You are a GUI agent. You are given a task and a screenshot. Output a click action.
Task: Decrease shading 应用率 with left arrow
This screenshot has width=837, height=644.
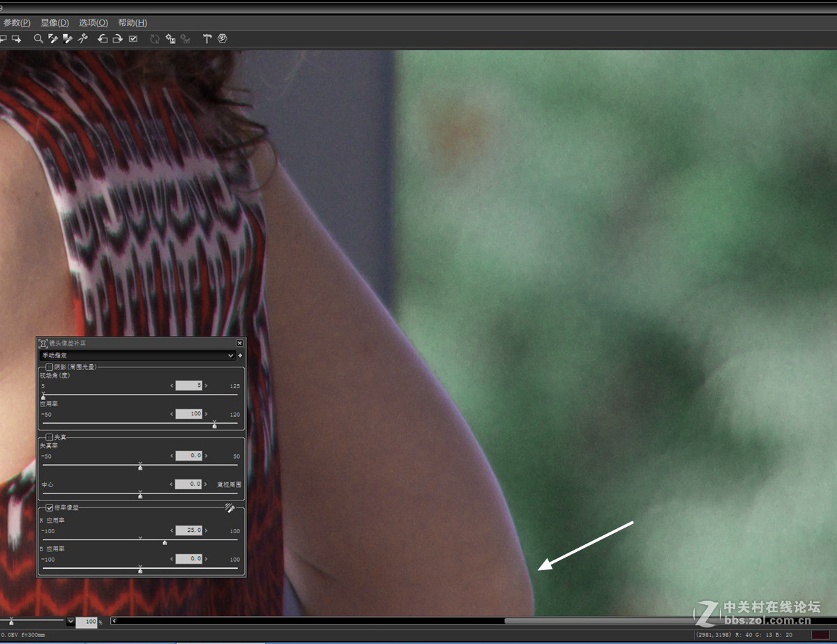coord(172,414)
